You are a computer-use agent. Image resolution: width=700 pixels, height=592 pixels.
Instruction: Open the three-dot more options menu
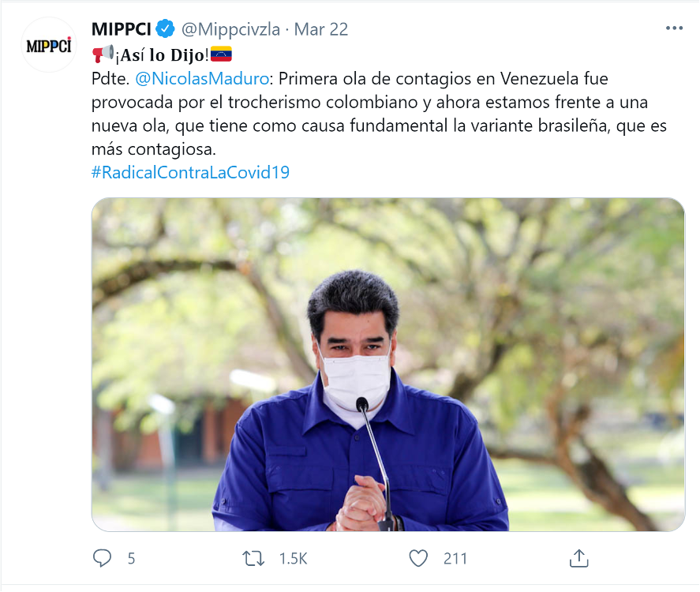coord(674,28)
